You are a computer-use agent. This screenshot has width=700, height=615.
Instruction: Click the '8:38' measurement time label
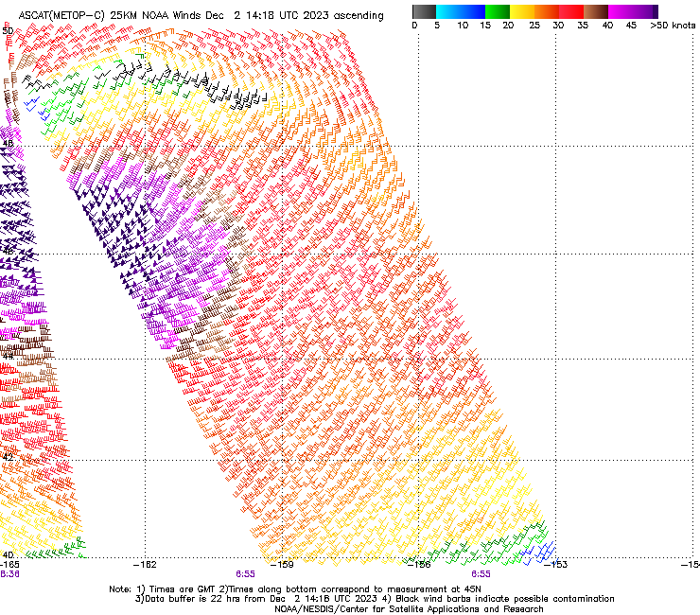point(9,574)
